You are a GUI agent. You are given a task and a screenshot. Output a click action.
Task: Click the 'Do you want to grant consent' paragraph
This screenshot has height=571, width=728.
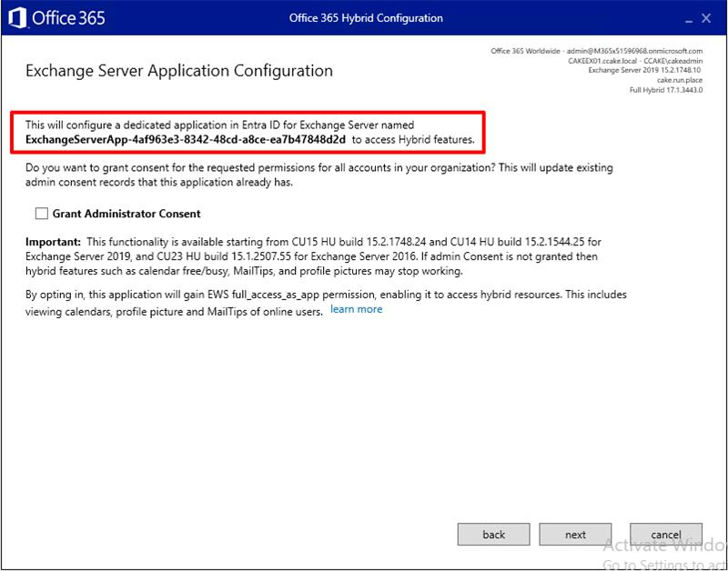point(319,175)
